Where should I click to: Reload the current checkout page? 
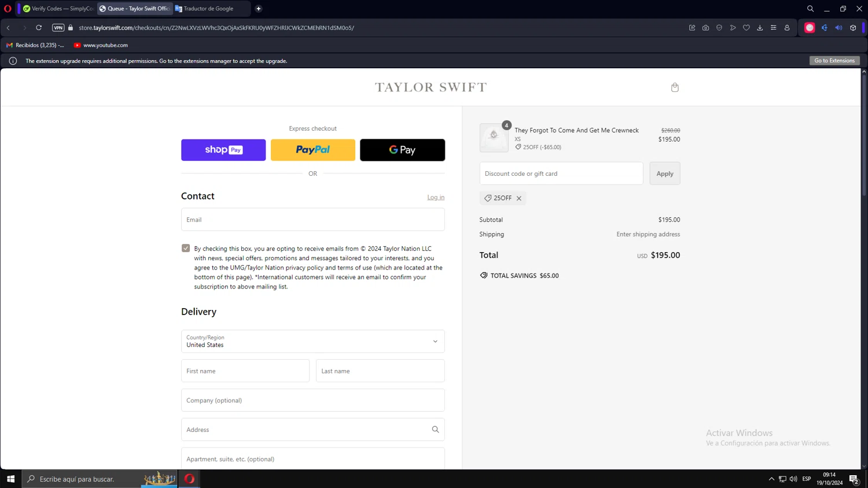point(39,28)
